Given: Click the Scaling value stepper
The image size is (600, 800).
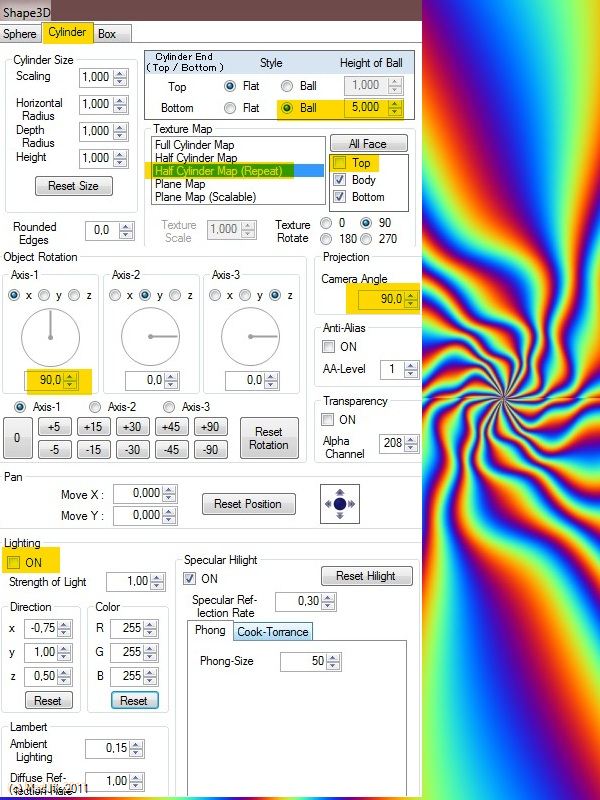Looking at the screenshot, I should coord(120,77).
